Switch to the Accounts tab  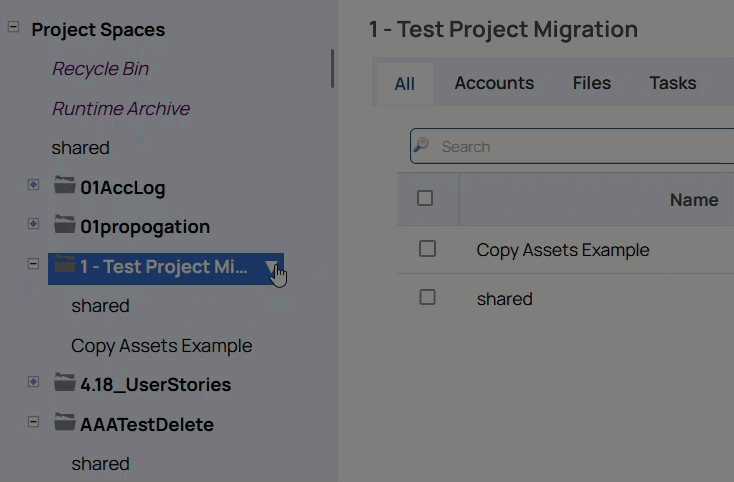[x=494, y=83]
